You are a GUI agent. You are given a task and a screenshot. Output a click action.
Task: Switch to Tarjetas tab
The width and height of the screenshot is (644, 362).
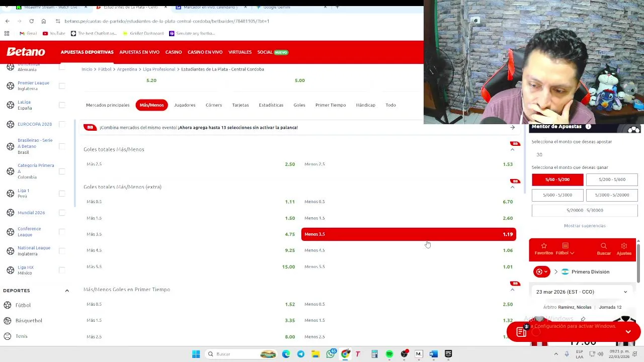pos(240,105)
